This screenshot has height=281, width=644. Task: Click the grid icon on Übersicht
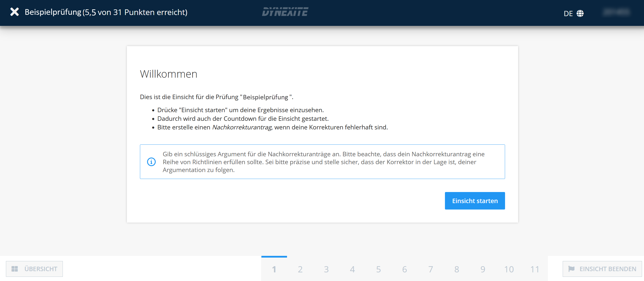(x=15, y=269)
